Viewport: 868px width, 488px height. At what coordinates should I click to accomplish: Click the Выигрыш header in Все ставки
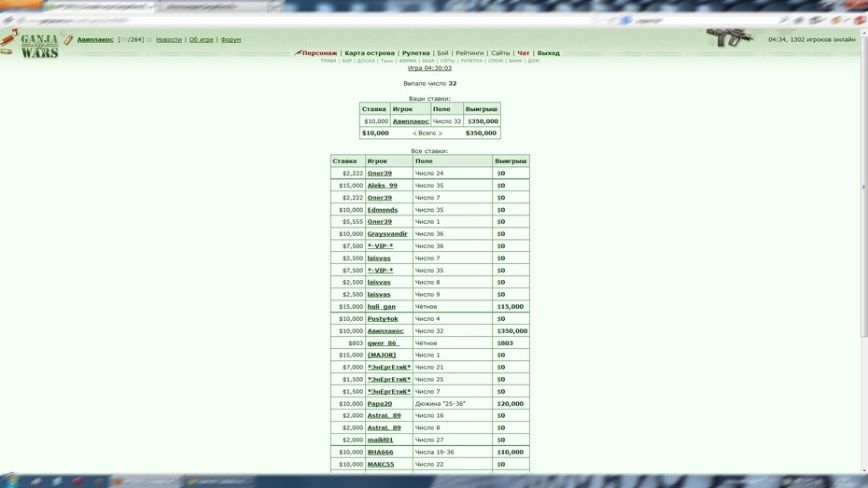point(511,161)
